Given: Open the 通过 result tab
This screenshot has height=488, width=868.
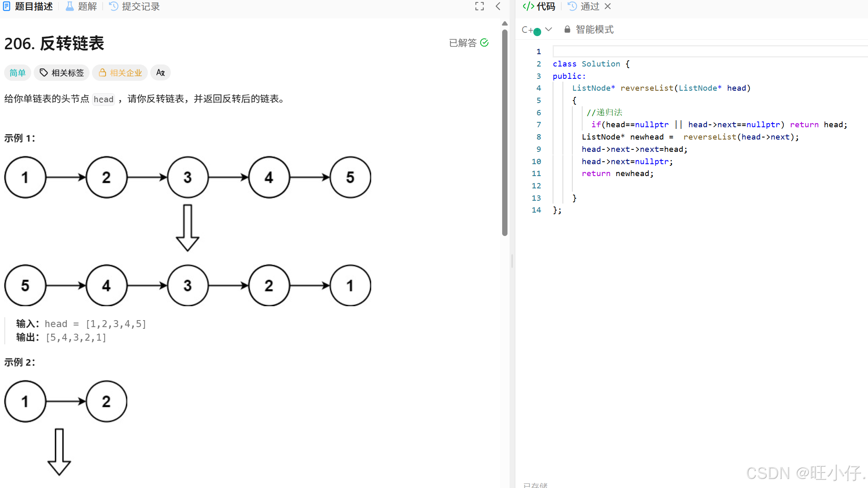Looking at the screenshot, I should tap(584, 6).
